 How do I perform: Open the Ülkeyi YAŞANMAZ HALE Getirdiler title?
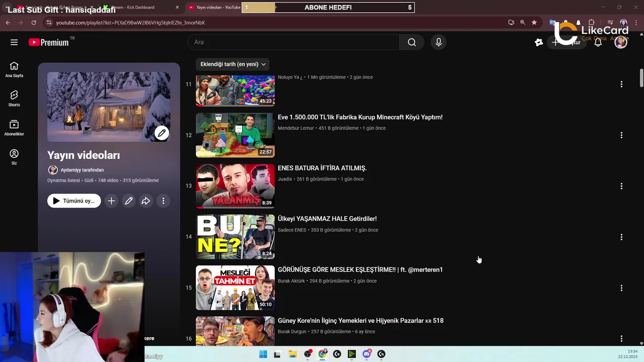coord(327,219)
